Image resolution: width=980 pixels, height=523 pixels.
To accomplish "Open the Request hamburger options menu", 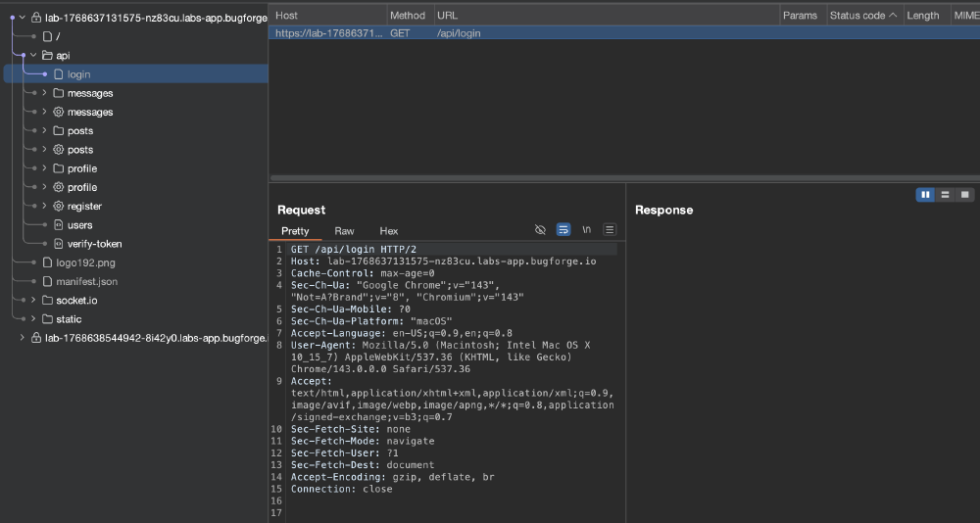I will pos(610,230).
